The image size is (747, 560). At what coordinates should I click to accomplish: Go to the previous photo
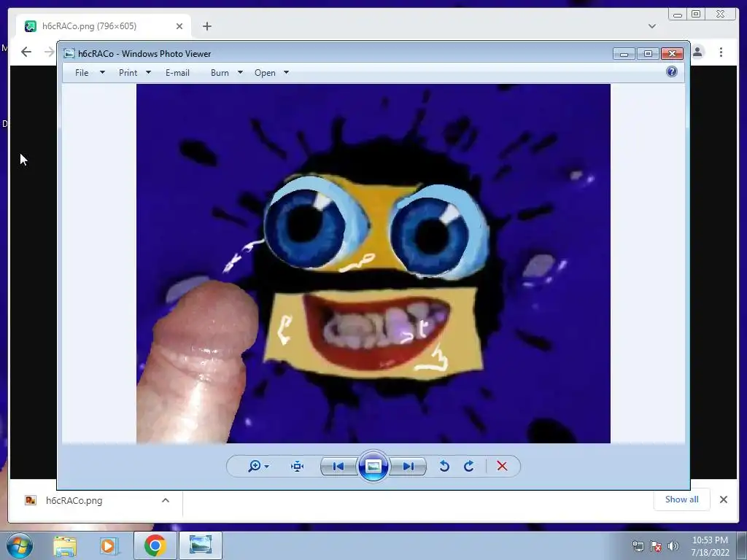click(x=338, y=466)
